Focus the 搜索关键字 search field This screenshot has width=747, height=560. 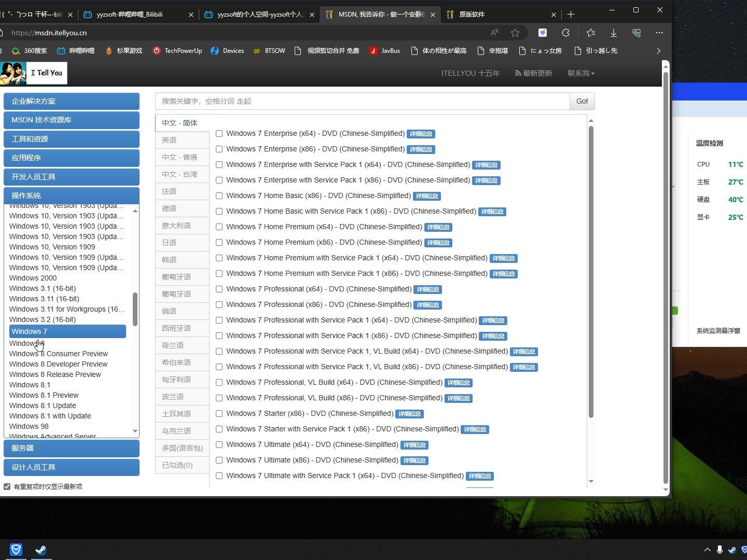coord(362,101)
